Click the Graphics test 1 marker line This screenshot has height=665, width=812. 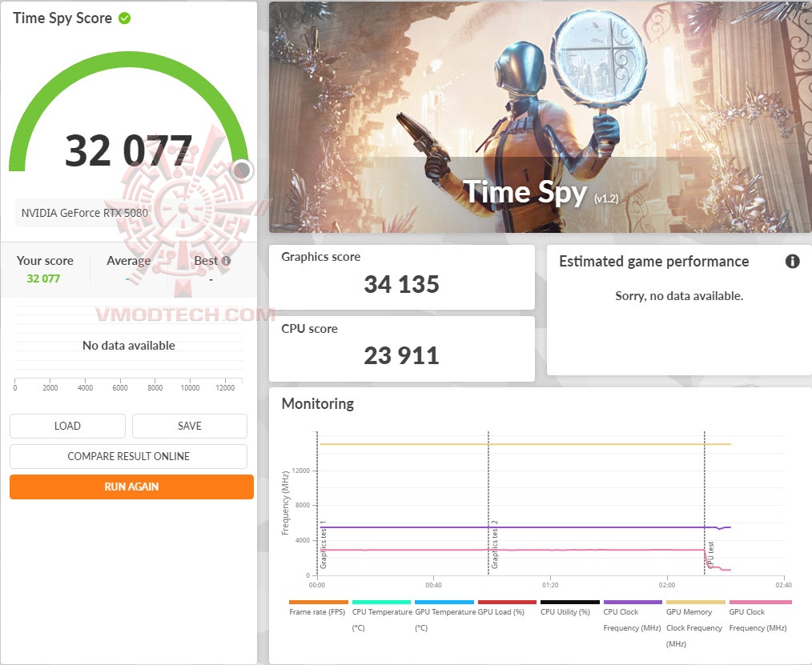tap(317, 503)
